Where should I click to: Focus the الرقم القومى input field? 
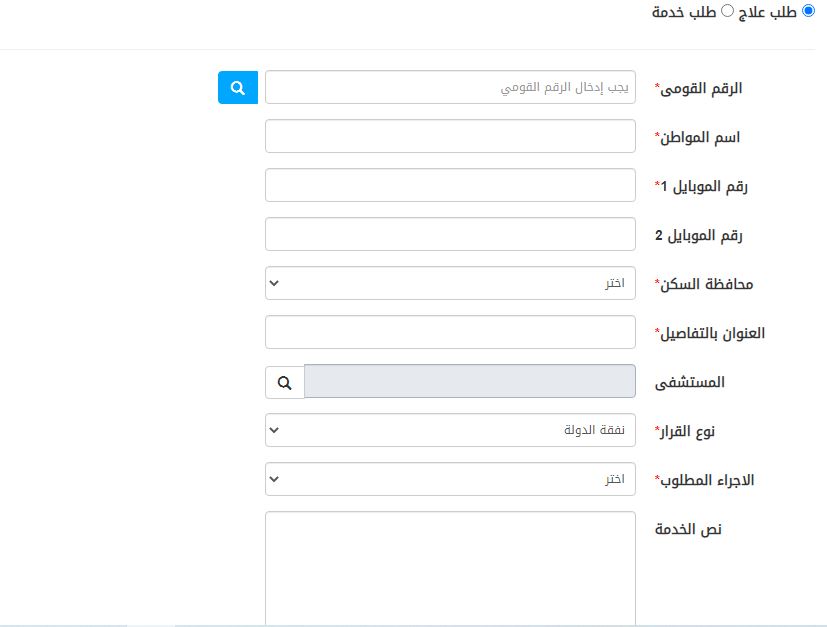point(450,88)
